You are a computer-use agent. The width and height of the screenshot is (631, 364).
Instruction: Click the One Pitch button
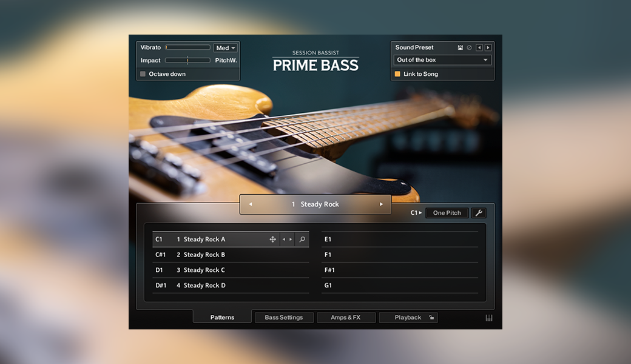(447, 213)
